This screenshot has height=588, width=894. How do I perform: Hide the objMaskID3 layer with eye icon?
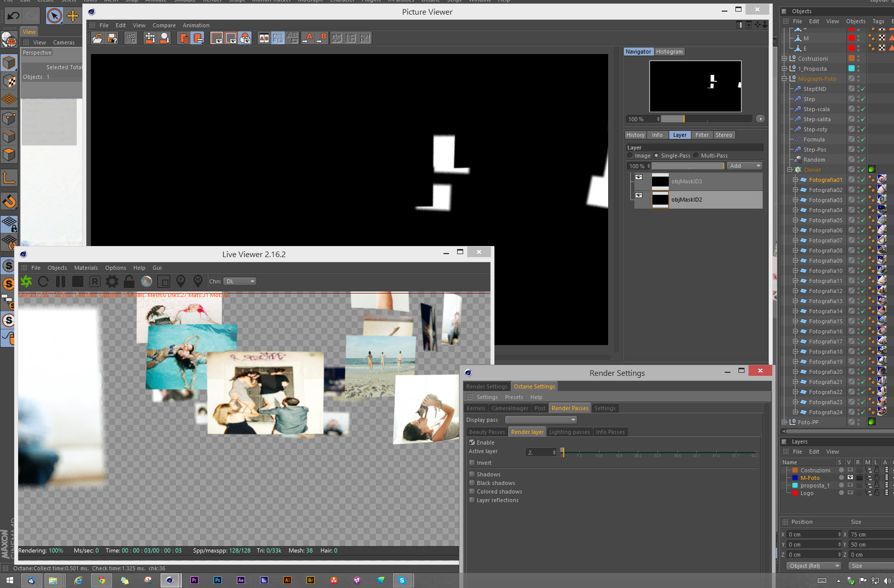pos(639,177)
